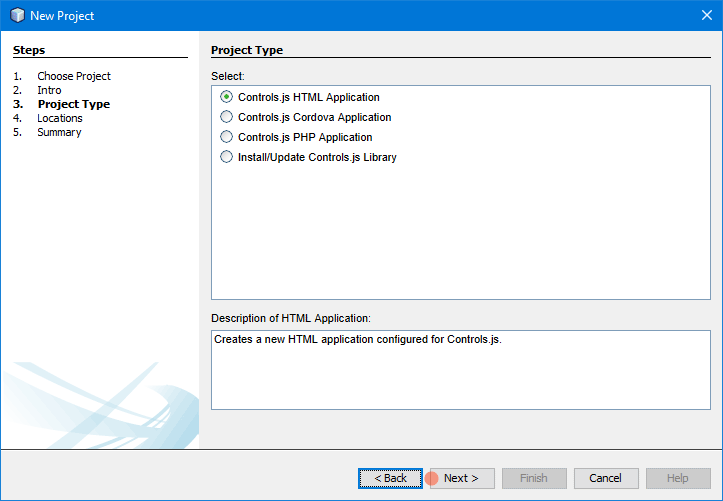Screen dimensions: 723x501
Task: Go to the previous step with Back
Action: point(390,478)
